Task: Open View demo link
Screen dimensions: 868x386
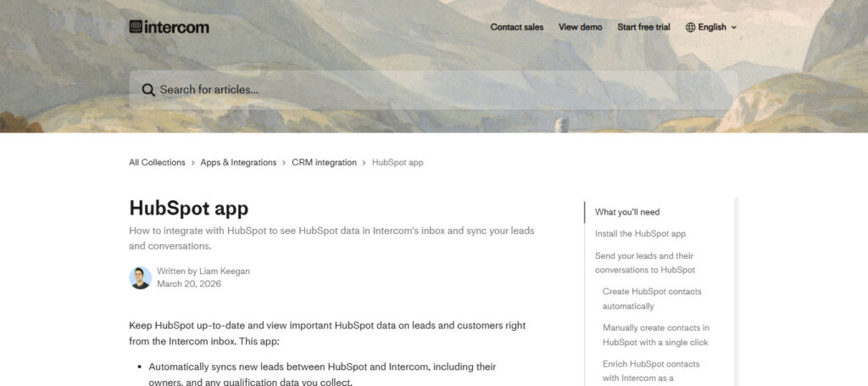Action: 580,27
